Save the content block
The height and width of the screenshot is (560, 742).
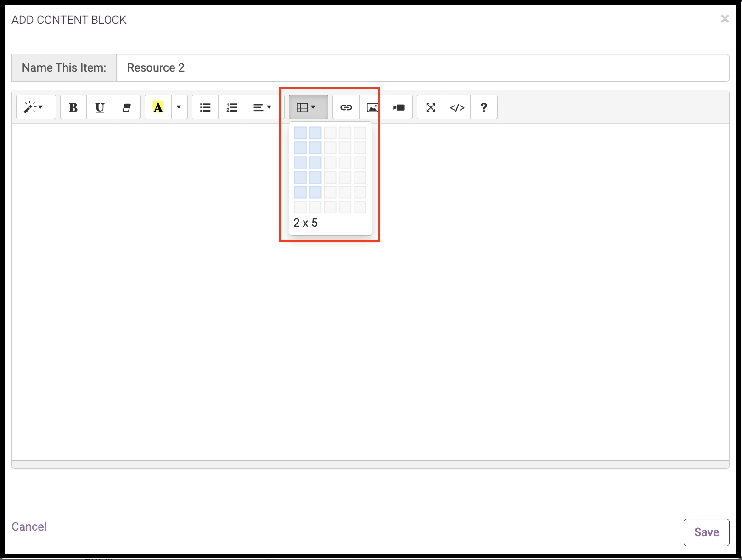click(706, 532)
